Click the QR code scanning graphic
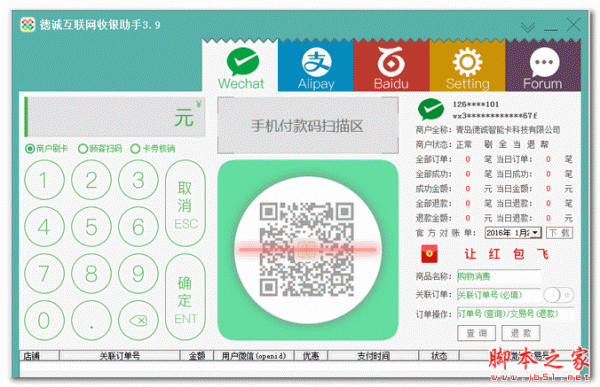The image size is (600, 387). pos(308,250)
